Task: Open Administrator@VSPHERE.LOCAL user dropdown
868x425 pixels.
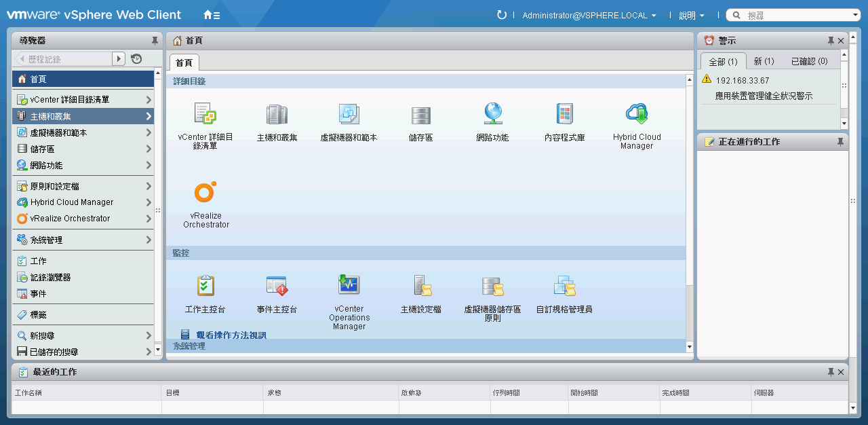Action: (589, 15)
